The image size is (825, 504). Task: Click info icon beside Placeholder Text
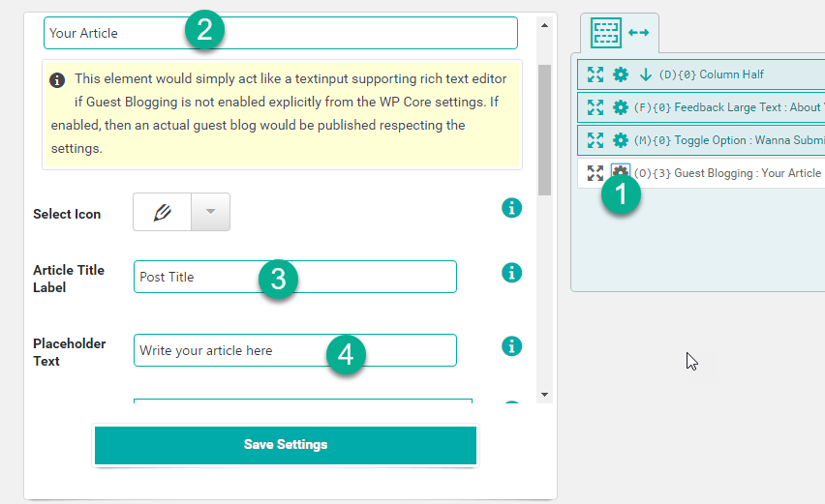tap(512, 346)
